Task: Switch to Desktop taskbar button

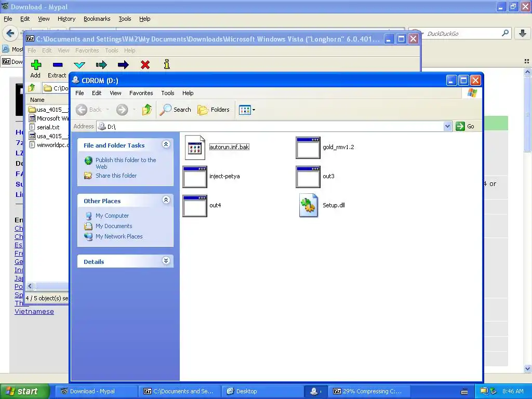Action: [x=262, y=391]
